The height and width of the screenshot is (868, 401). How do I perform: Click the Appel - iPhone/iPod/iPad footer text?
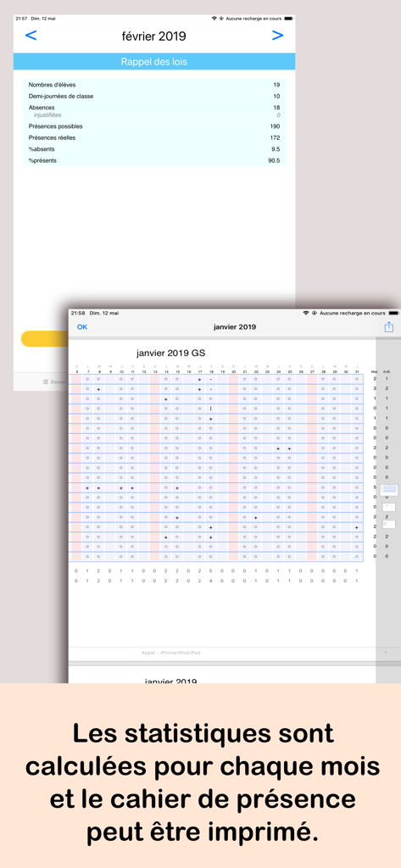tap(171, 654)
